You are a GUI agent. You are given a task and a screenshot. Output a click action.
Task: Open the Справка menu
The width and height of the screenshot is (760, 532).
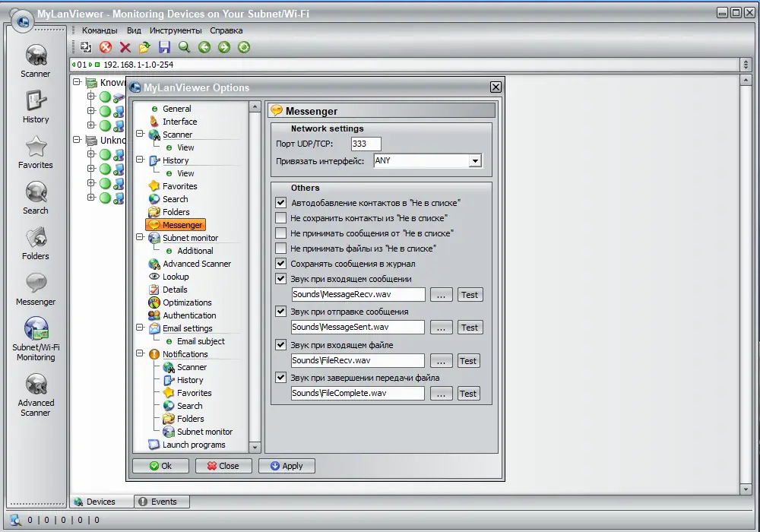(x=226, y=30)
